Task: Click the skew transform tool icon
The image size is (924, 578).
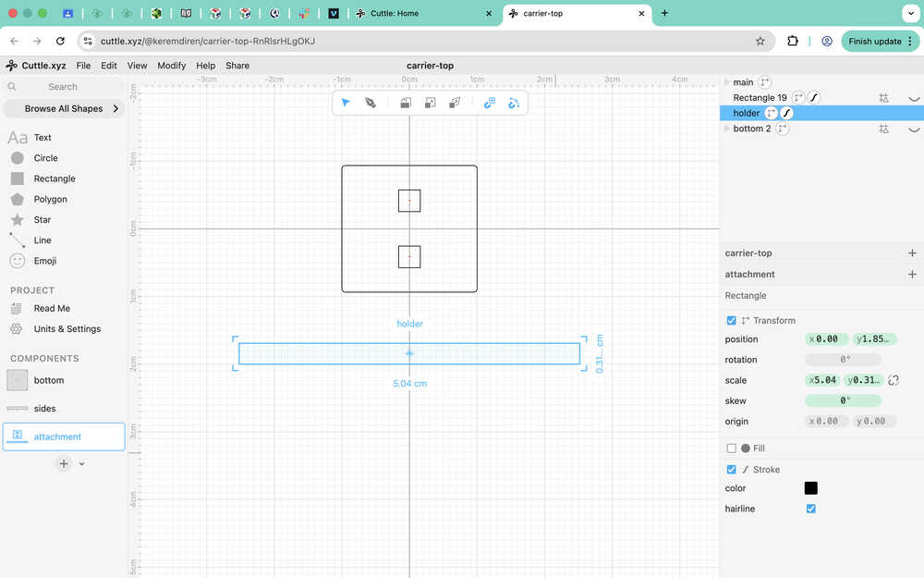Action: coord(455,104)
